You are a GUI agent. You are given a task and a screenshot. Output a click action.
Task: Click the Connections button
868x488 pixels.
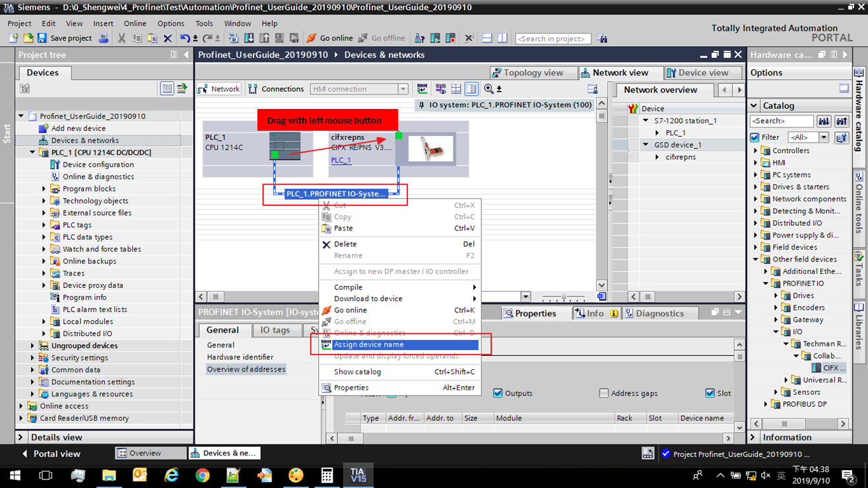tap(276, 88)
